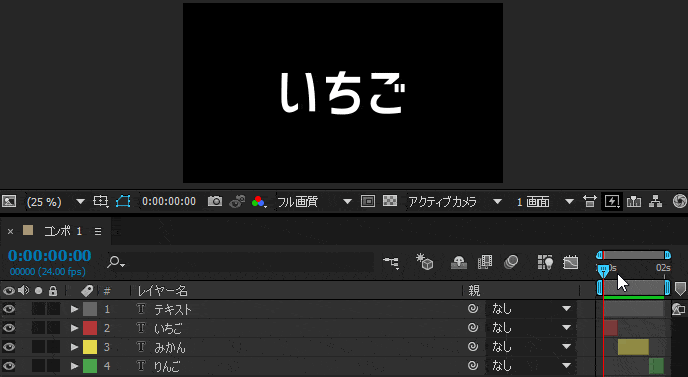Image resolution: width=688 pixels, height=377 pixels.
Task: Click the レイヤー名 column header
Action: 162,291
